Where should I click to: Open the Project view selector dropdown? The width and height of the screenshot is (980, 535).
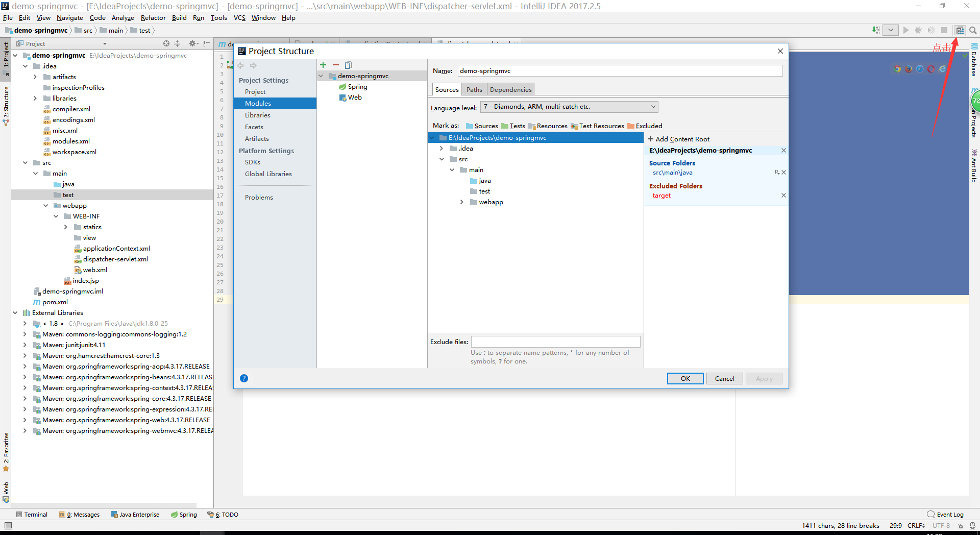click(x=105, y=44)
